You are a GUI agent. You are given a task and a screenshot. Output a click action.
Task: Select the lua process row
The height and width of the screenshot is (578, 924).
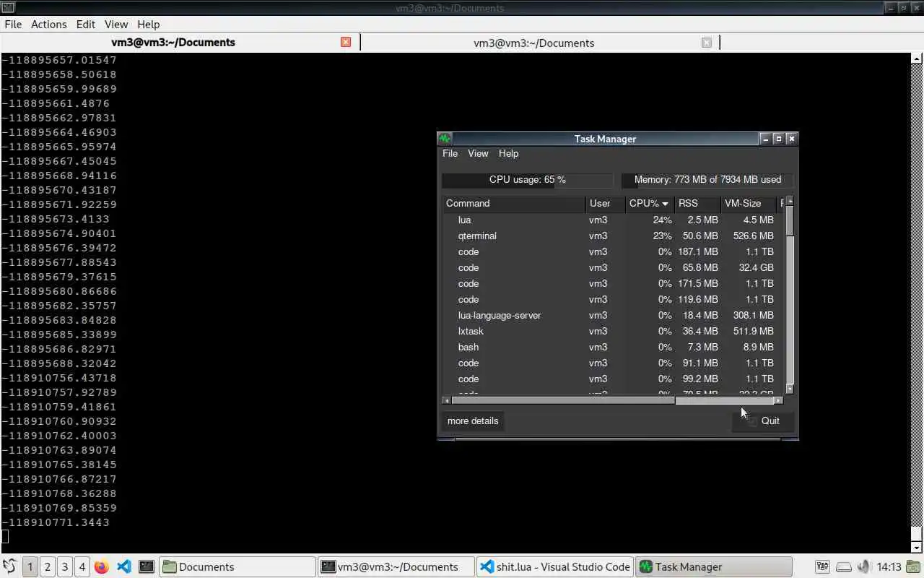click(613, 220)
